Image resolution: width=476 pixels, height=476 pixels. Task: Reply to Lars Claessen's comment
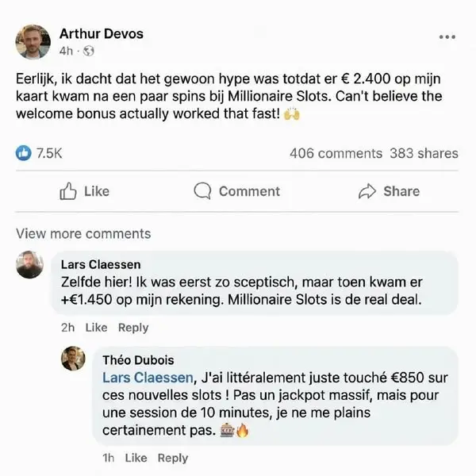133,328
